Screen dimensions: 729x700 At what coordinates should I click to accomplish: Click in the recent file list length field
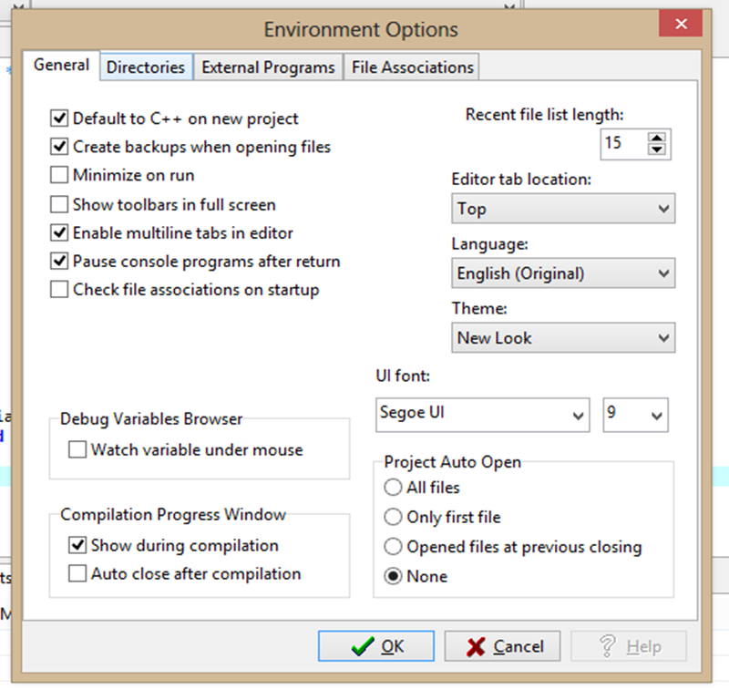[622, 143]
